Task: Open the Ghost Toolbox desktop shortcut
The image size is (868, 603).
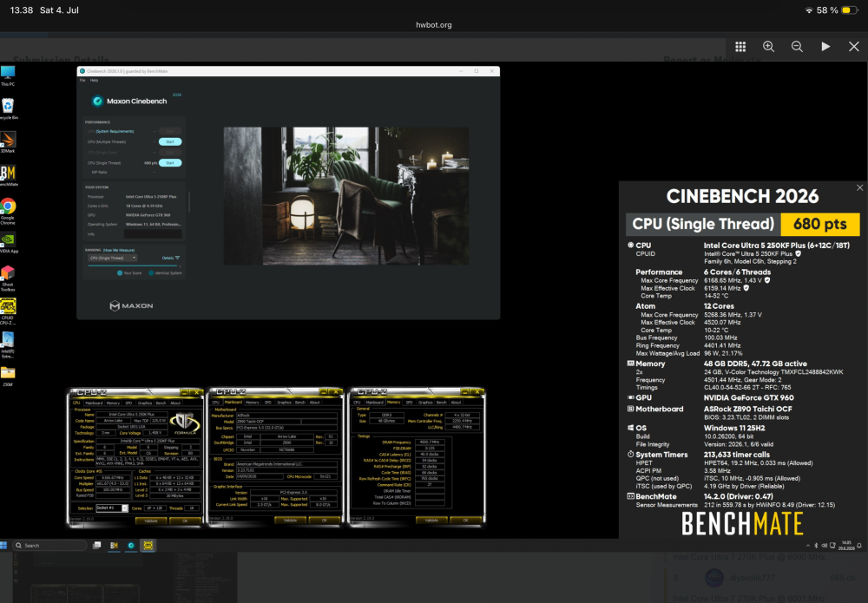Action: coord(8,279)
